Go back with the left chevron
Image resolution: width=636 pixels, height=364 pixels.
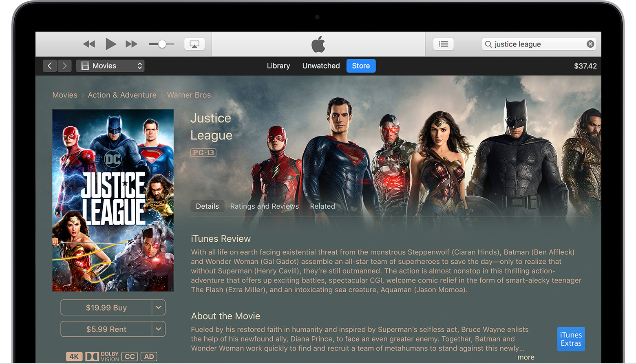click(50, 66)
